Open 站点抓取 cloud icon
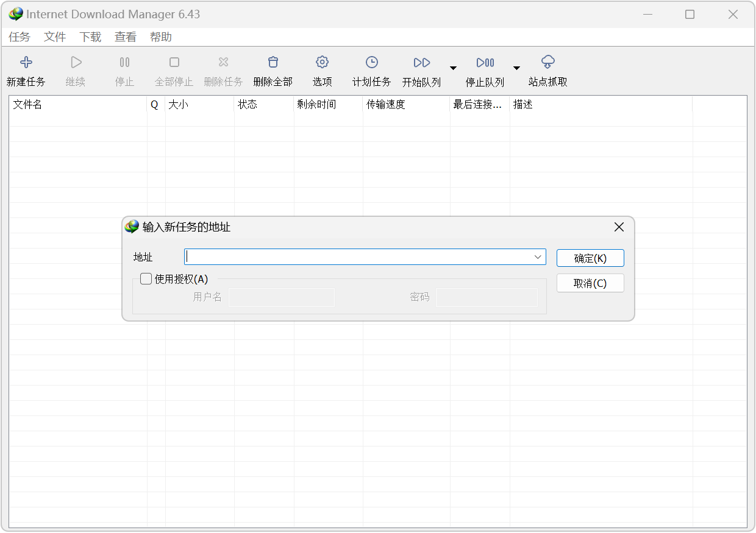The image size is (756, 533). tap(548, 62)
